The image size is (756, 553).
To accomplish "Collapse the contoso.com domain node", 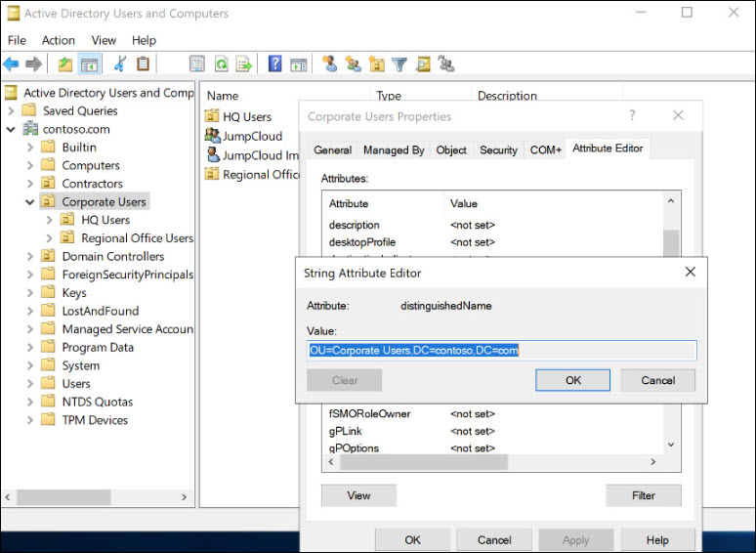I will click(x=11, y=129).
